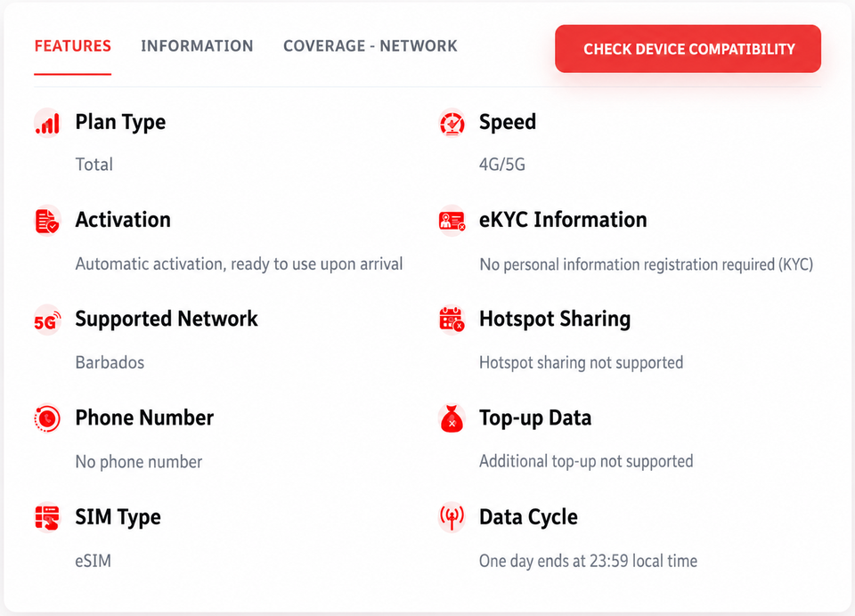Click the Hotspot Sharing calendar icon

(x=452, y=320)
